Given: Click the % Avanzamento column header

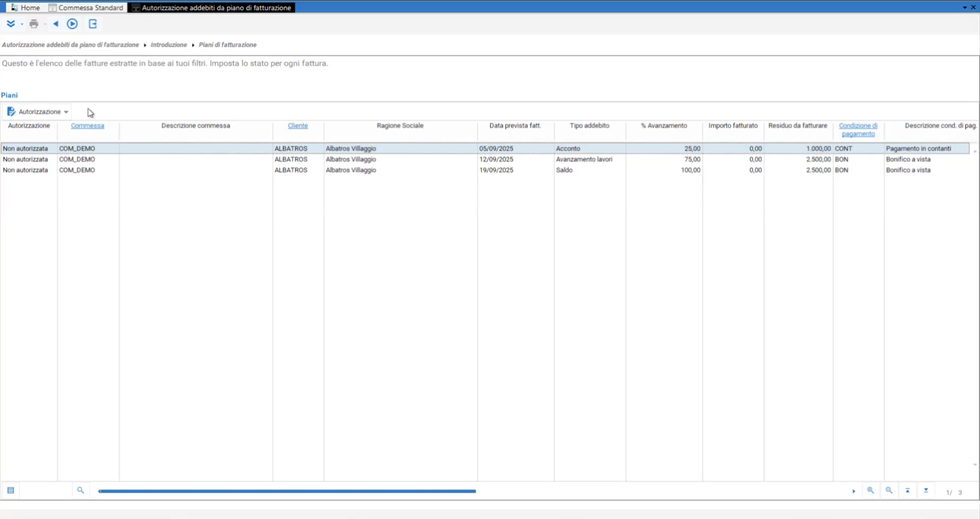Looking at the screenshot, I should [x=664, y=126].
